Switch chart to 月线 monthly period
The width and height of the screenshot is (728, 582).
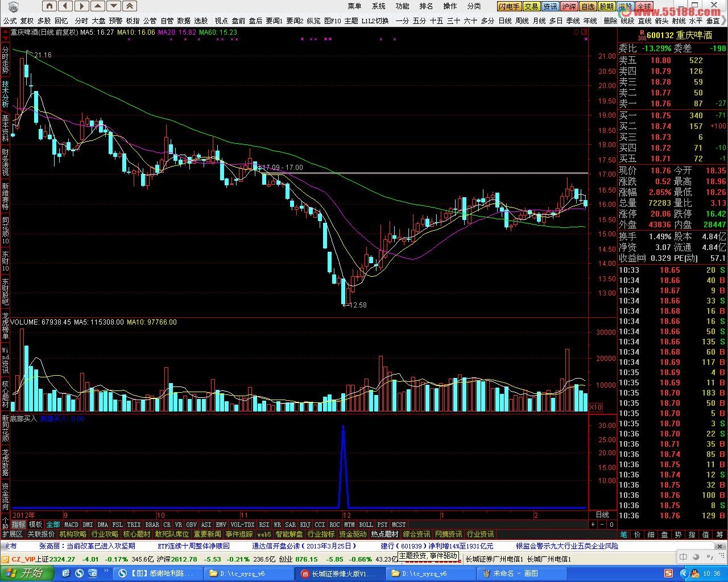539,21
